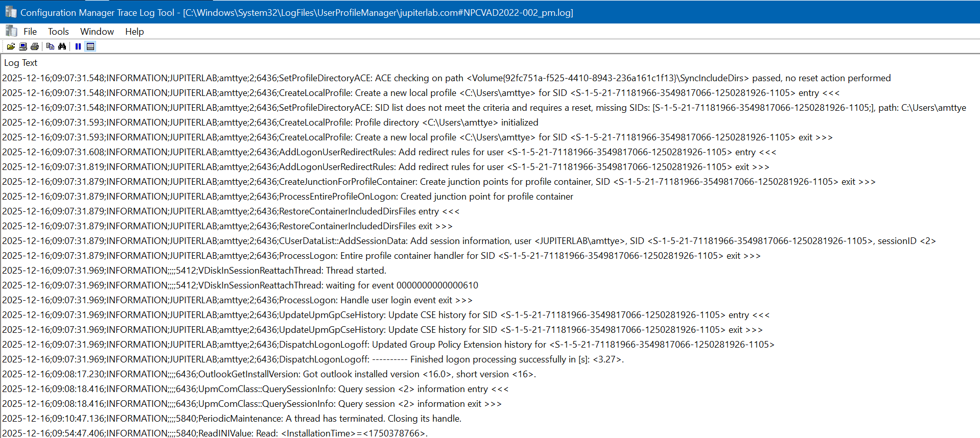
Task: Select the CUserDataList::AddSessionData log row
Action: [490, 241]
